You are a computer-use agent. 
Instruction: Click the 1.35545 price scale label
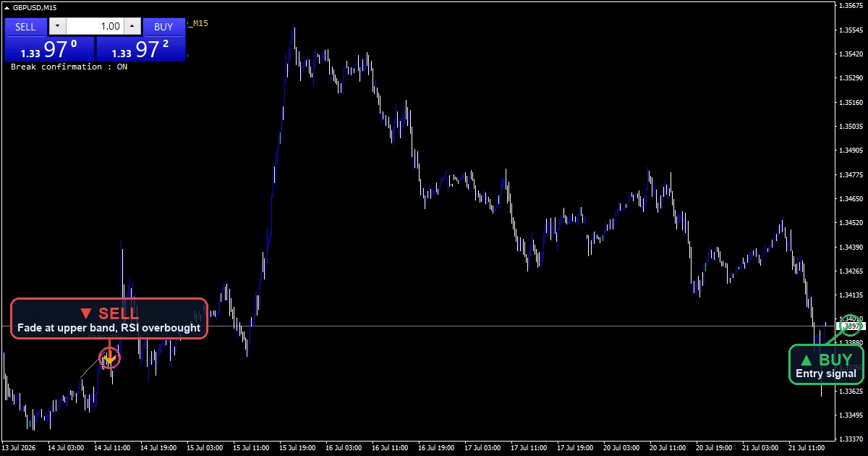coord(851,30)
